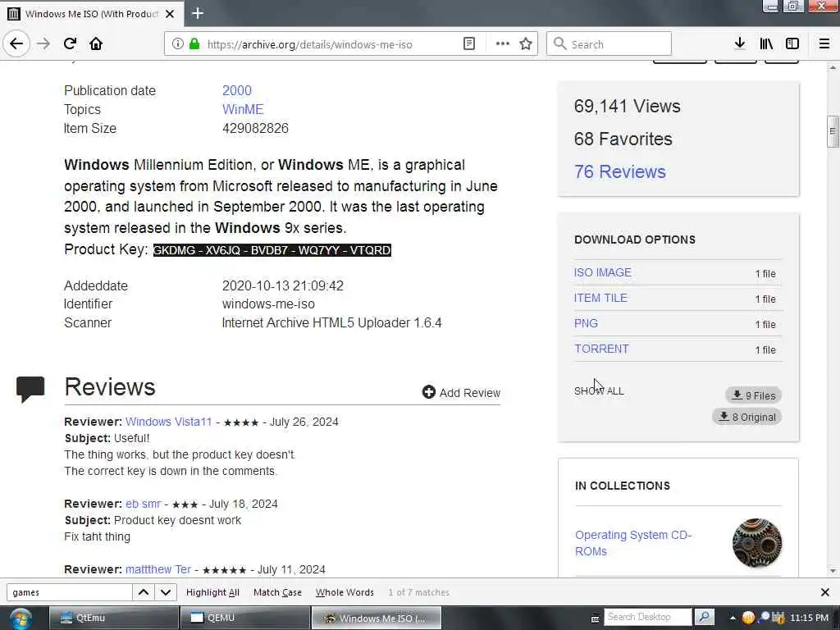Open the browser home page
Image resolution: width=840 pixels, height=630 pixels.
(x=96, y=44)
